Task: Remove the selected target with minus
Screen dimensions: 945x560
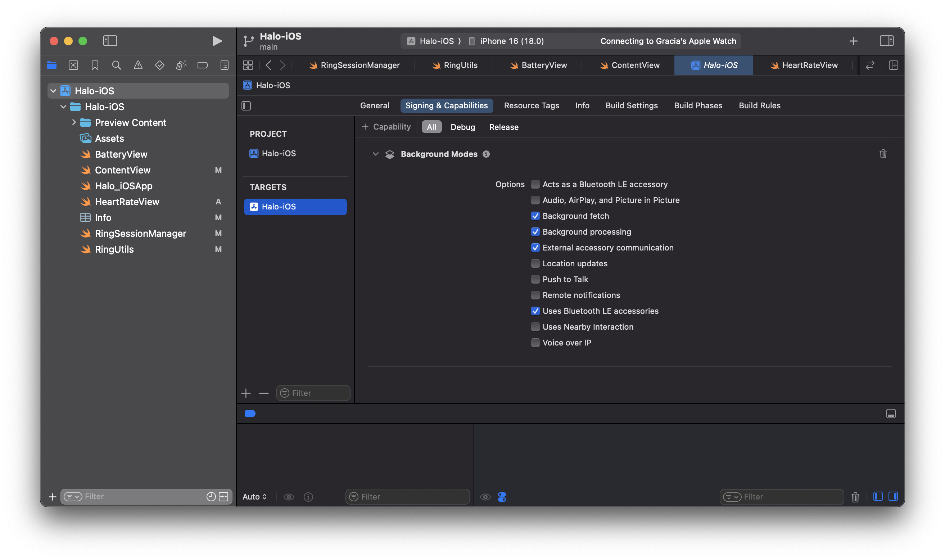Action: [264, 393]
